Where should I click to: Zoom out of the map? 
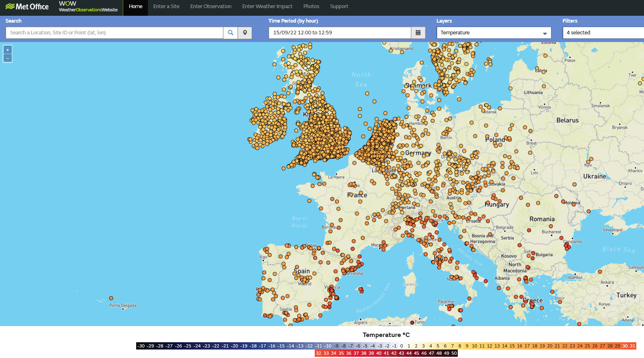[x=8, y=59]
